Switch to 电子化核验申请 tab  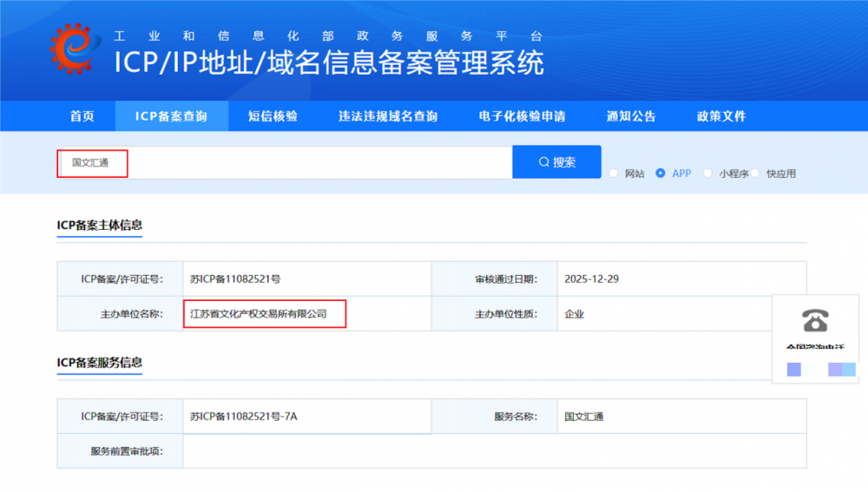(522, 116)
